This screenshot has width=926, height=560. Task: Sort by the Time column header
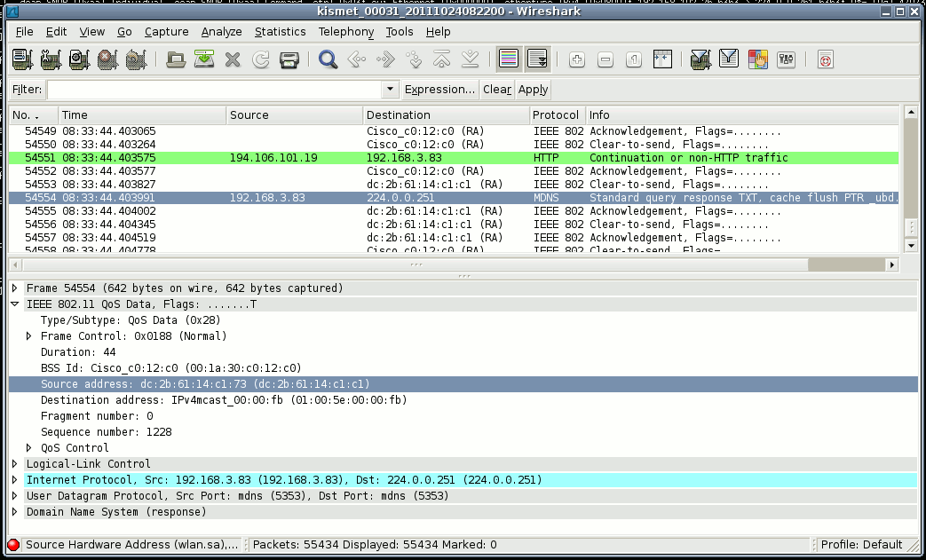click(x=142, y=115)
